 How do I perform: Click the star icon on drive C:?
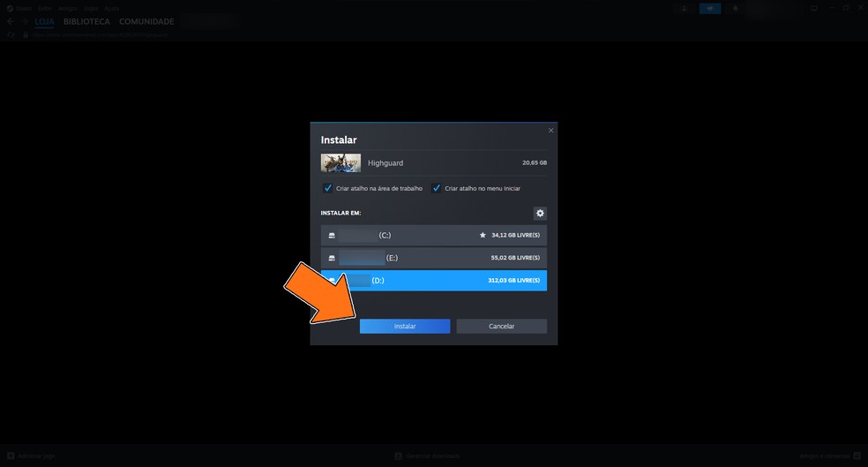483,236
